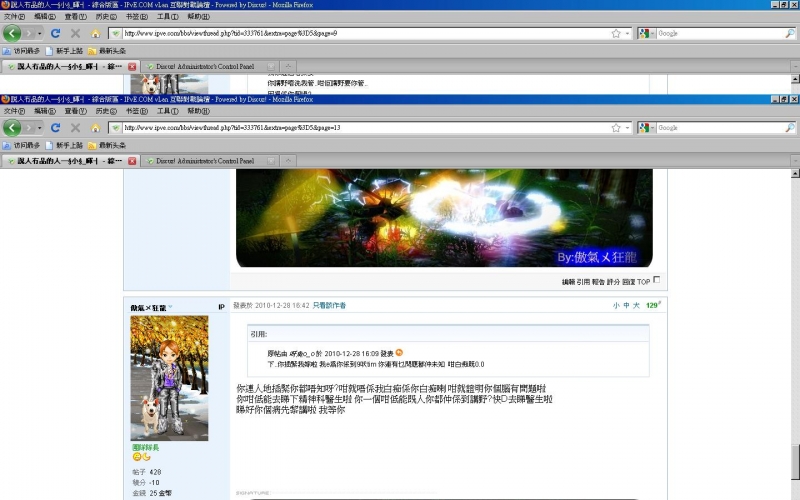Open the 历史 menu in front window
This screenshot has height=500, width=800.
[106, 111]
